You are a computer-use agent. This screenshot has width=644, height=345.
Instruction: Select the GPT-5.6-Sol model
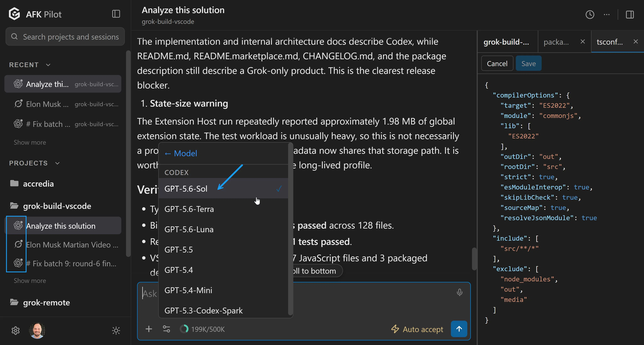pos(223,188)
